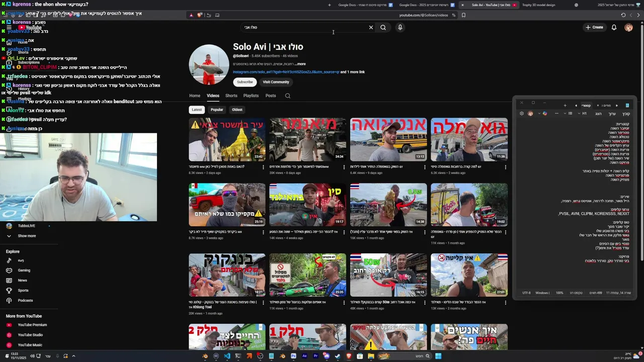Play the video with the 27:01 thumbnail
Screen dimensions: 644x362
(469, 275)
